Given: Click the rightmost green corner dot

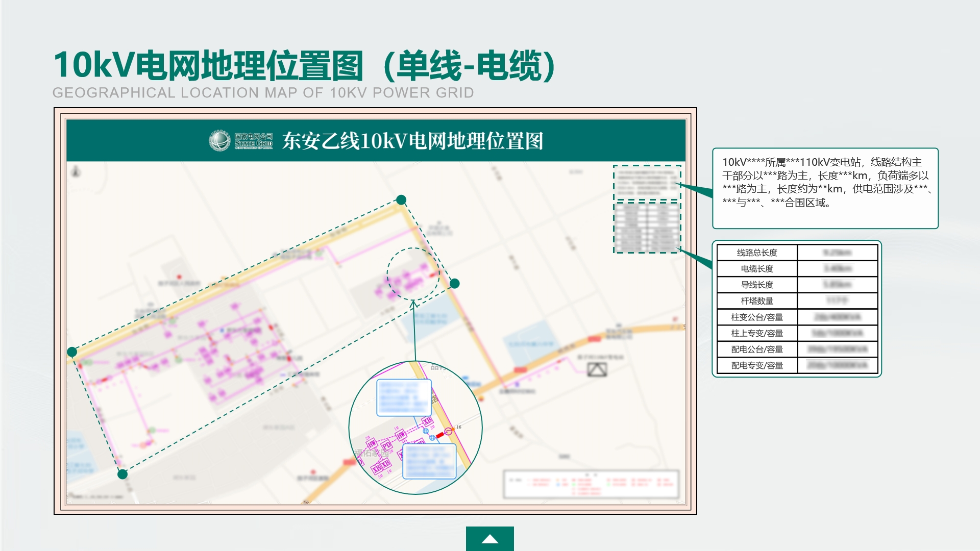Looking at the screenshot, I should 455,284.
